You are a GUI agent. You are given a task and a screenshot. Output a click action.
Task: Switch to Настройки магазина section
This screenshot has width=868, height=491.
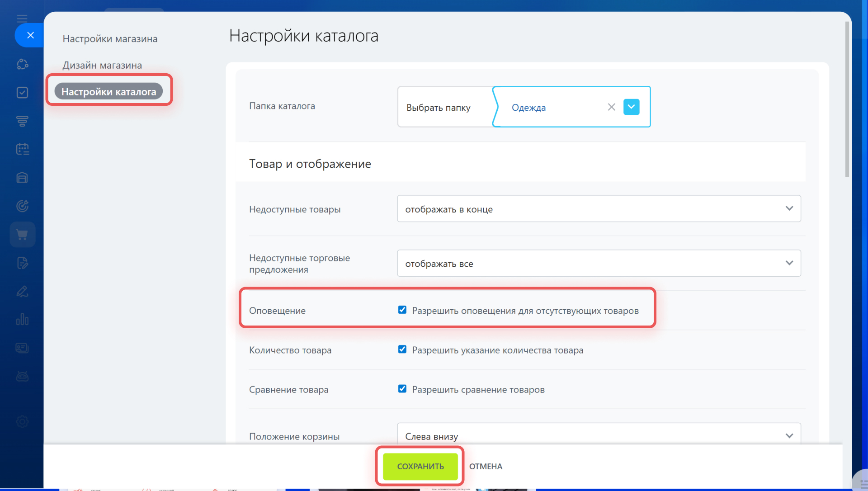click(x=110, y=39)
